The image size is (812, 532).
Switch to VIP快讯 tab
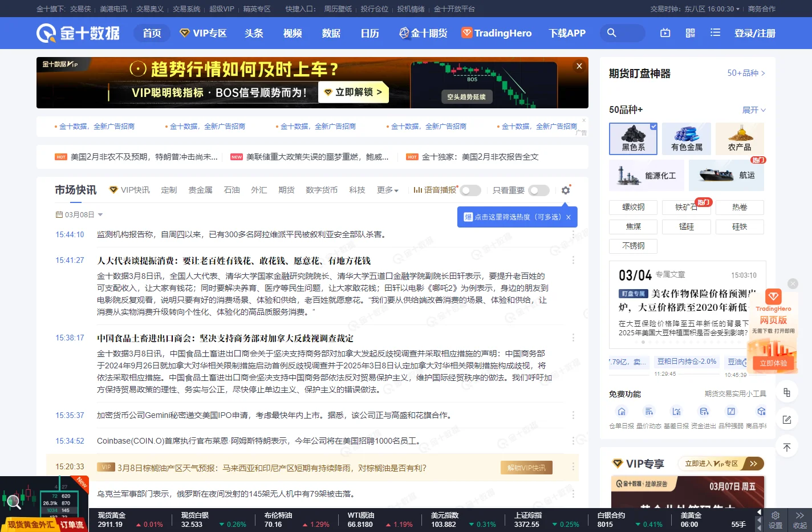pos(129,190)
